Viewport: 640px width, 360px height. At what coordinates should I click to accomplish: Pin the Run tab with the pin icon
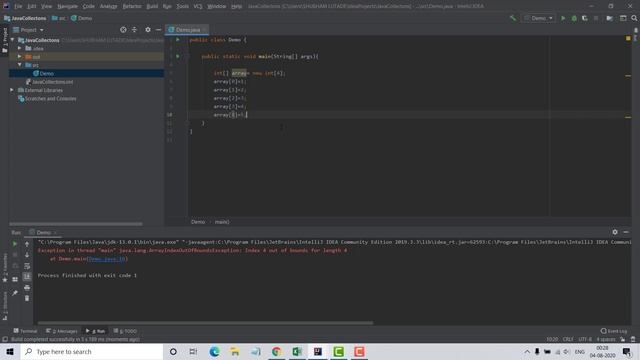pos(15,293)
